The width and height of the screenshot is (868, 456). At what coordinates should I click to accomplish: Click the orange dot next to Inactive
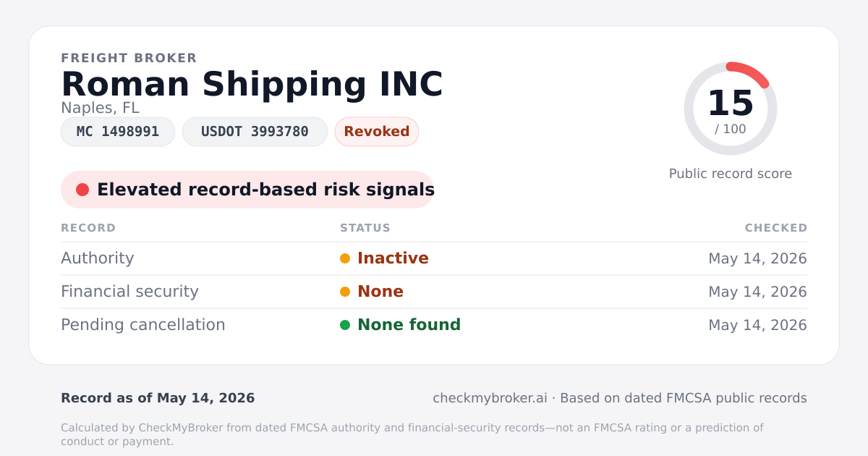tap(345, 258)
